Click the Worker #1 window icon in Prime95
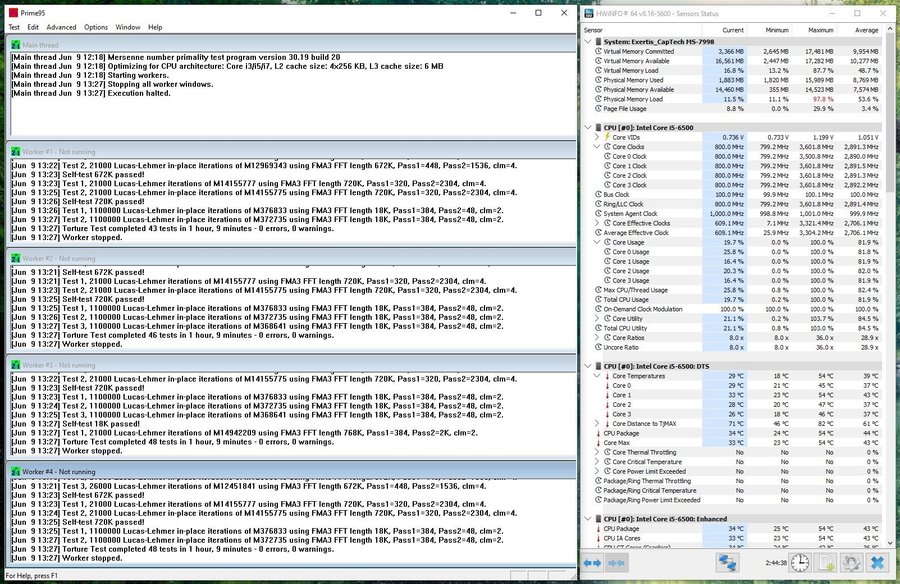This screenshot has width=900, height=584. tap(15, 152)
